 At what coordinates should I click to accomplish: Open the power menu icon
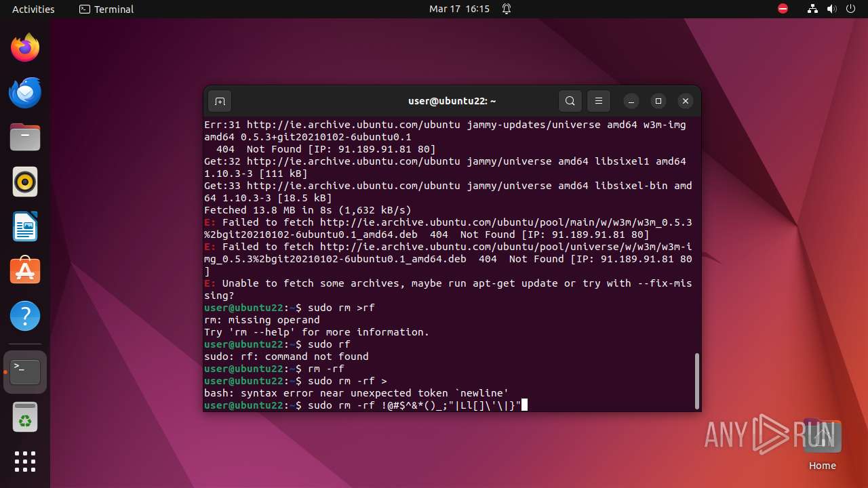coord(851,9)
